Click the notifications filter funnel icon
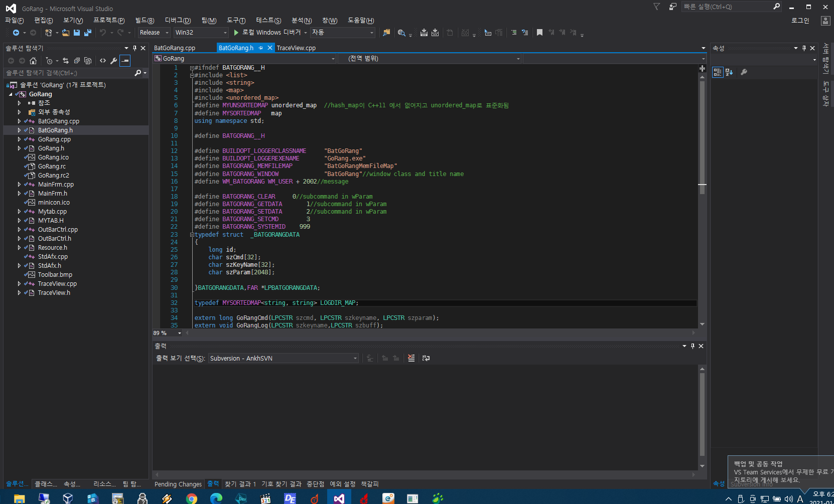The image size is (834, 504). coord(656,7)
